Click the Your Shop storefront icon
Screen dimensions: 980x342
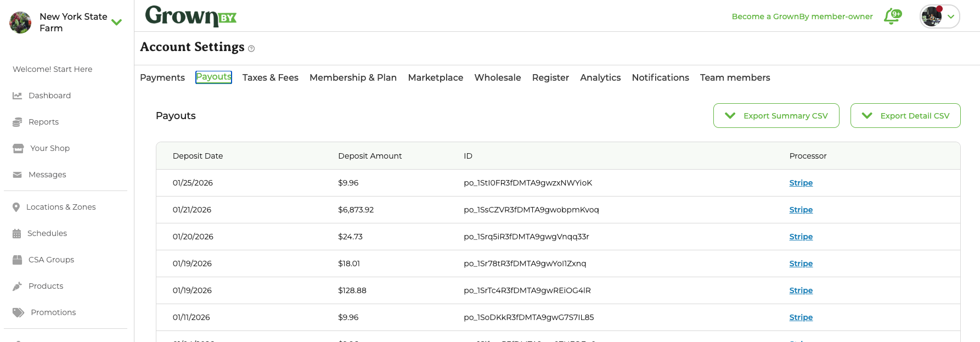click(x=18, y=148)
